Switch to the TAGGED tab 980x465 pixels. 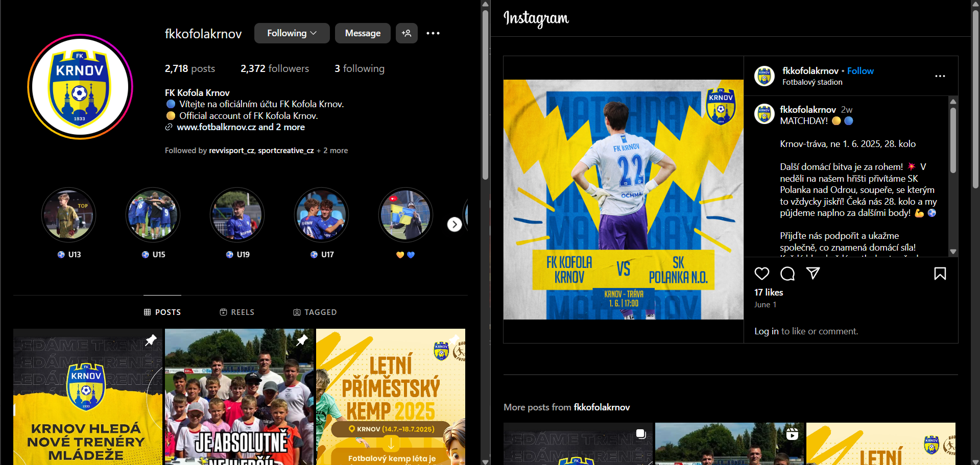pyautogui.click(x=315, y=312)
